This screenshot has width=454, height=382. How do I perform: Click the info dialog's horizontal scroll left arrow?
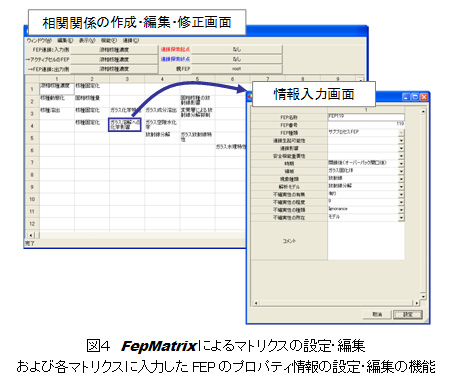click(x=256, y=303)
